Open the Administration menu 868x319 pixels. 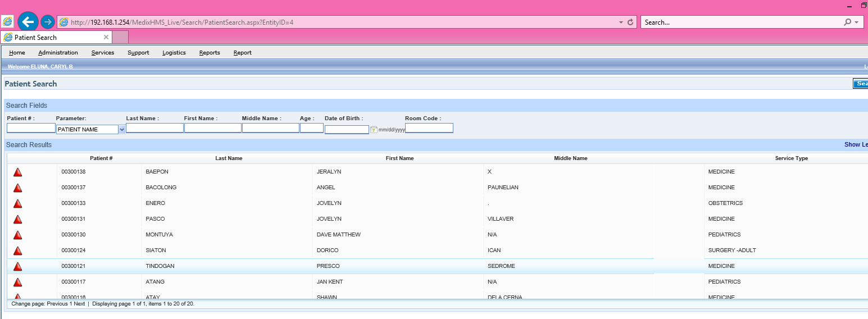pos(58,53)
